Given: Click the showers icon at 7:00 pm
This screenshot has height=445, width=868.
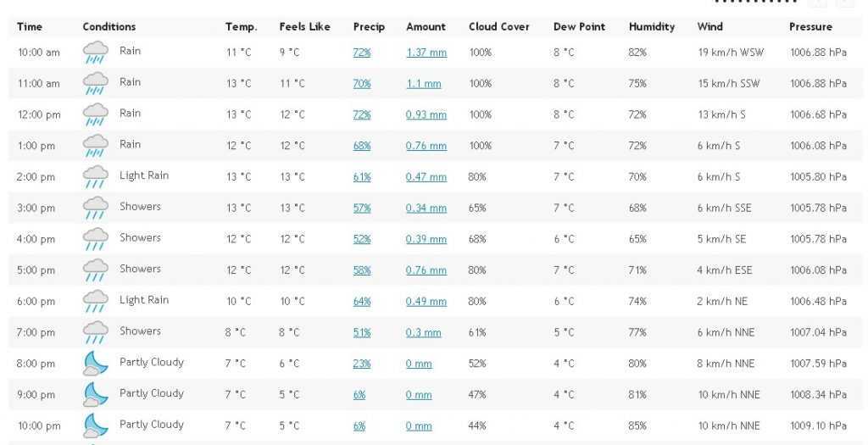Looking at the screenshot, I should pos(95,332).
